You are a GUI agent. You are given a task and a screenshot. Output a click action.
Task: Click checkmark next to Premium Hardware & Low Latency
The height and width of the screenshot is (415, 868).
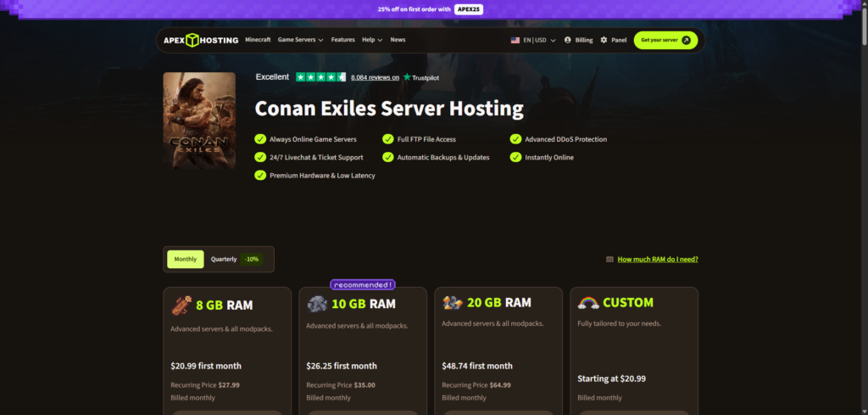coord(260,175)
